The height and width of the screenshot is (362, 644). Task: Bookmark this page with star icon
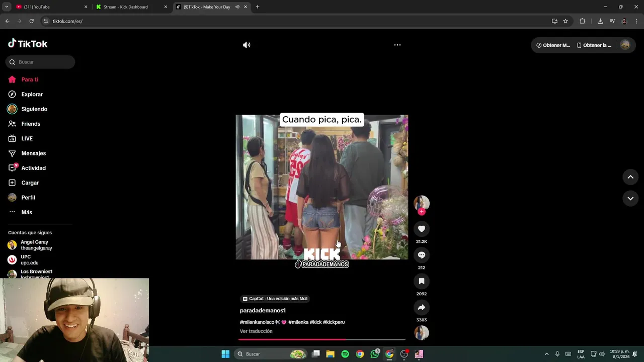click(x=566, y=21)
